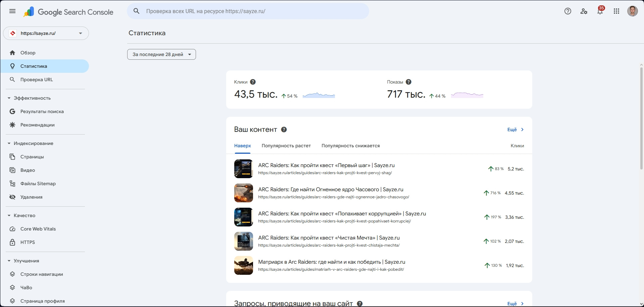Click help icon next to Показы
Screen dimensions: 644x307
pos(408,82)
